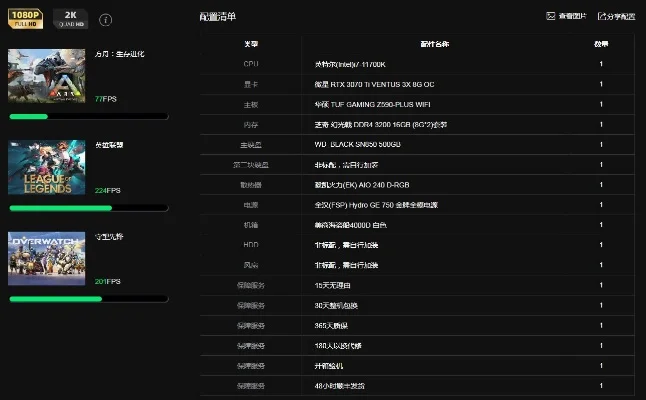The height and width of the screenshot is (400, 646).
Task: Click quantity 1 in the WD BLACK SN850 row
Action: coord(601,145)
